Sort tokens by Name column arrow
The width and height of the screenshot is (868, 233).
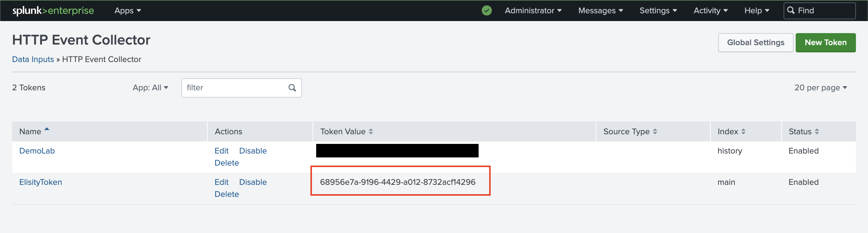tap(47, 129)
